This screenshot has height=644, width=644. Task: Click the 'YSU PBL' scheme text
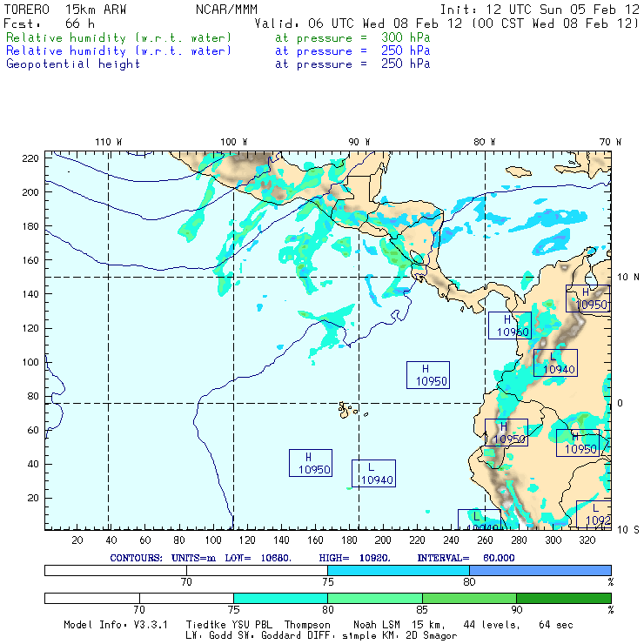252,625
